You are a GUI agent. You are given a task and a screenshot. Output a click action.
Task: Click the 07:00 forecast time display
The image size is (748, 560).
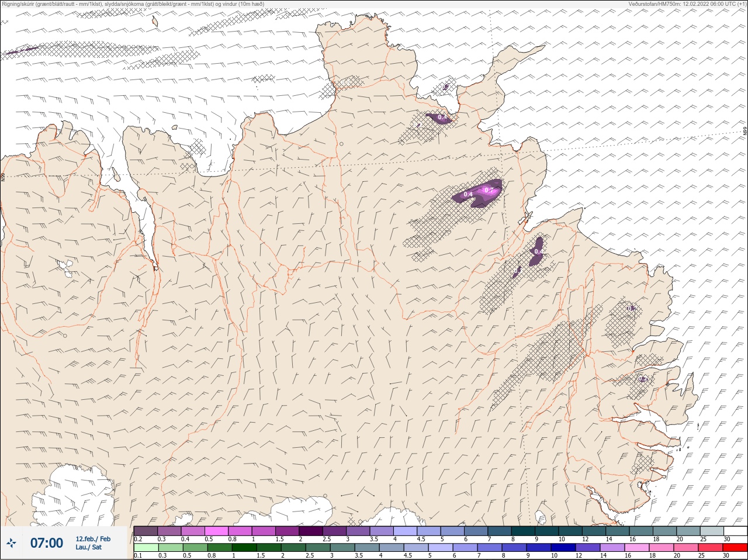(47, 543)
